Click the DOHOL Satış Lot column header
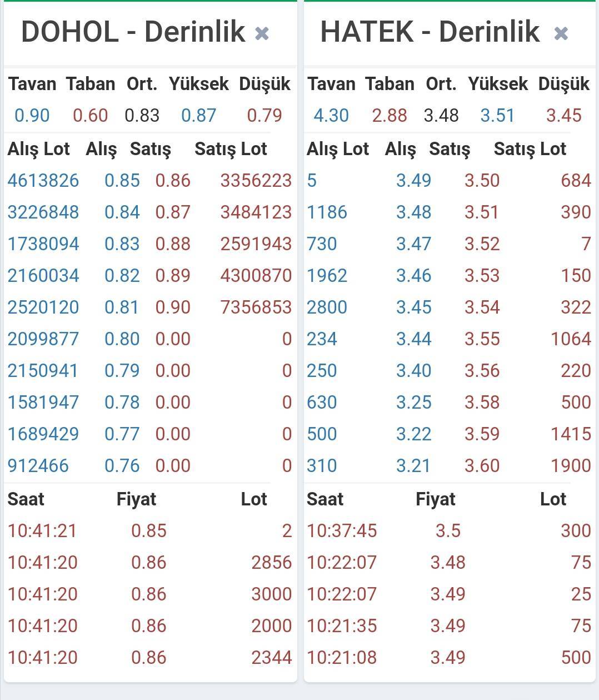 231,149
